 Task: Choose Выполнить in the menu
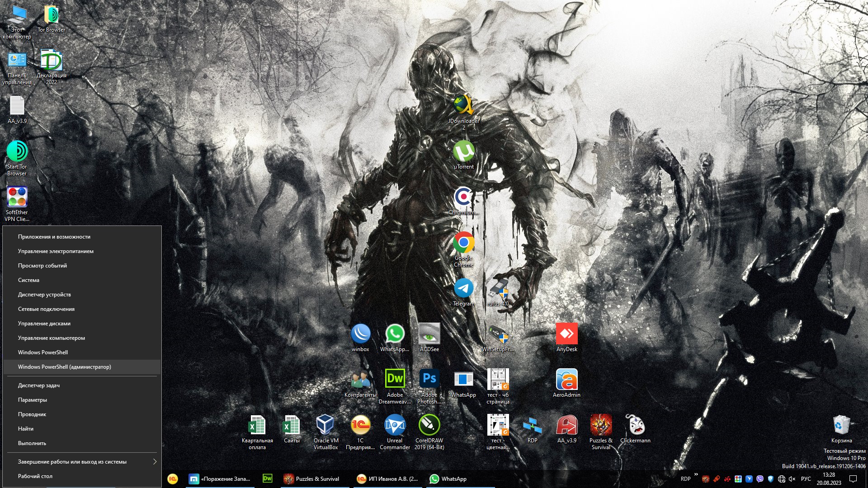click(x=82, y=443)
